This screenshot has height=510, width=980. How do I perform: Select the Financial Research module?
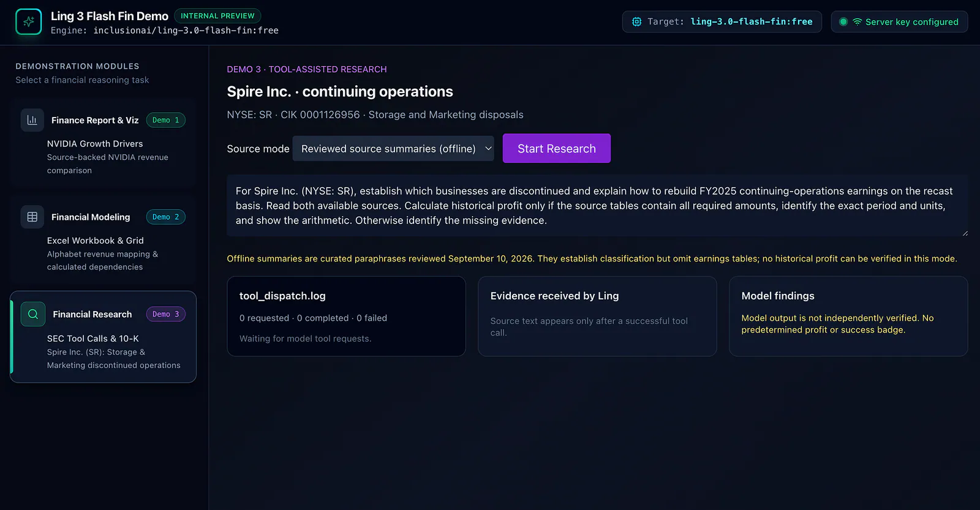click(103, 337)
